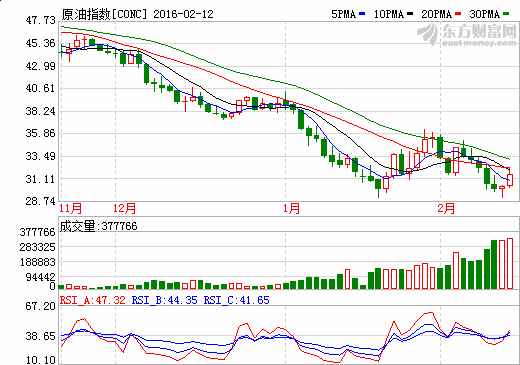The image size is (520, 365).
Task: Click the 5PMA legend text
Action: pyautogui.click(x=344, y=14)
